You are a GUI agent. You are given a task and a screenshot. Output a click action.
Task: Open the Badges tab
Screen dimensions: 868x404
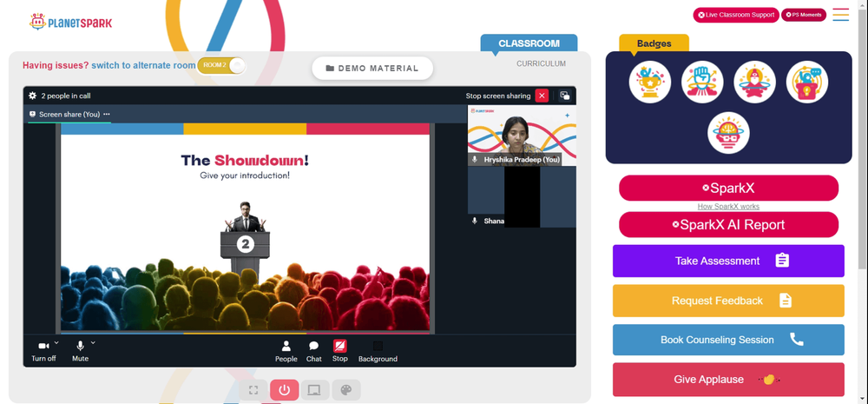(654, 43)
